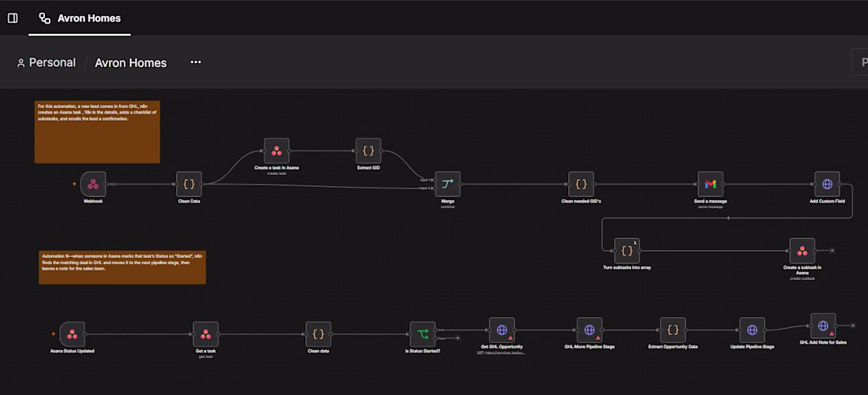Select the Create a subtask in Asana node
The width and height of the screenshot is (868, 395).
coord(803,251)
